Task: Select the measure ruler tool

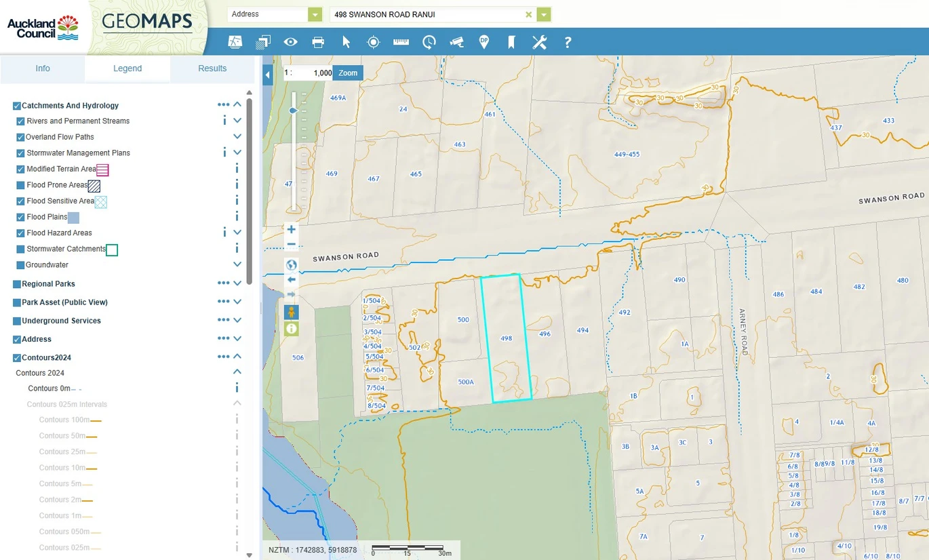Action: coord(401,42)
